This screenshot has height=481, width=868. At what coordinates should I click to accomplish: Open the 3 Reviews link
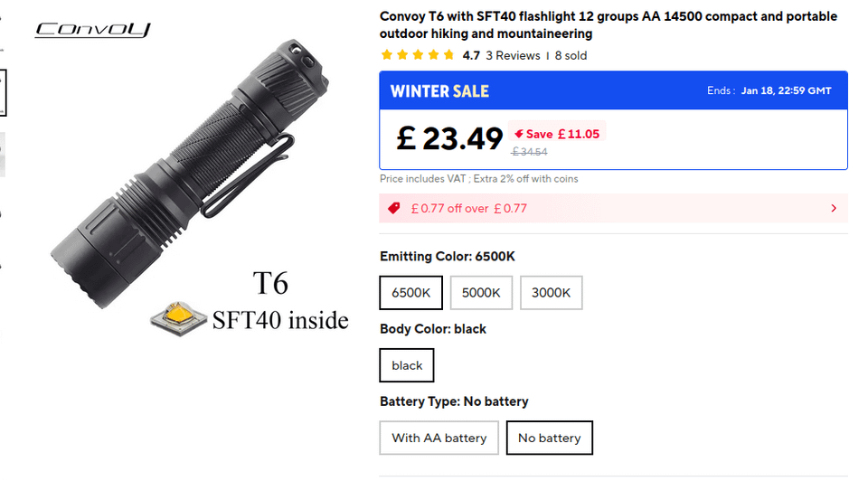(x=513, y=55)
